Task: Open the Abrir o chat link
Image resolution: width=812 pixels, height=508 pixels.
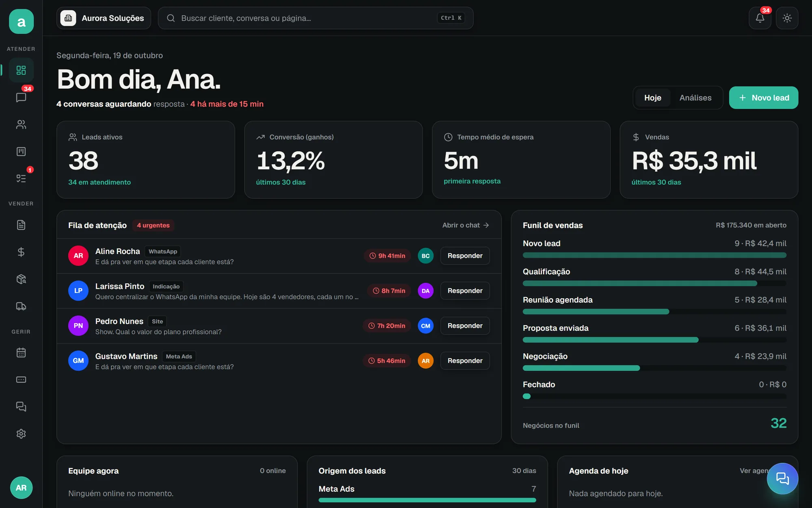Action: pyautogui.click(x=466, y=225)
